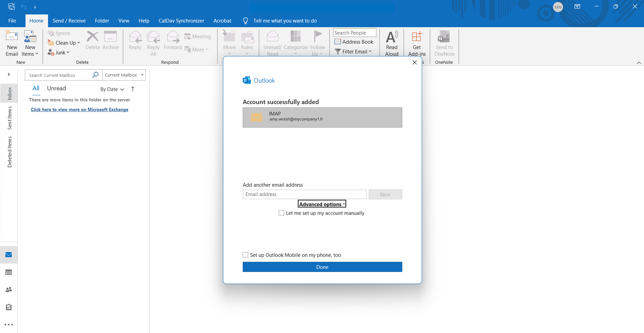Click the Get Add-ins icon
The height and width of the screenshot is (333, 644).
pos(417,36)
